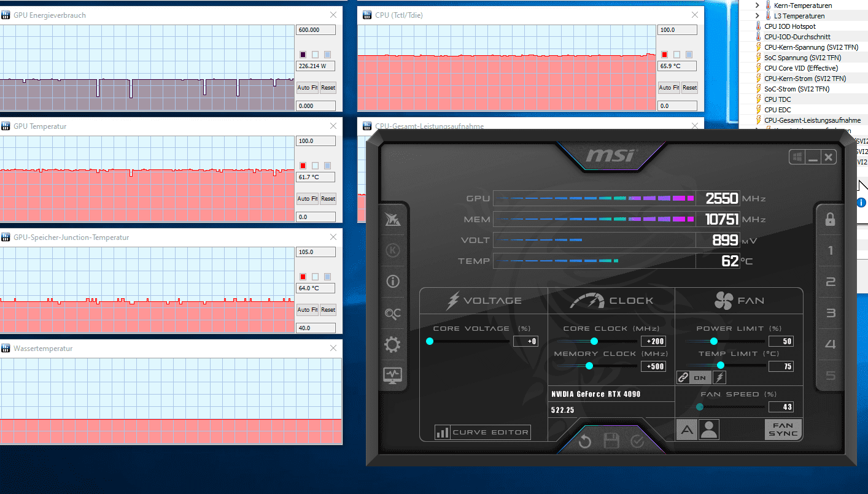Click the title icon of GPU Temperatur window

pos(6,126)
